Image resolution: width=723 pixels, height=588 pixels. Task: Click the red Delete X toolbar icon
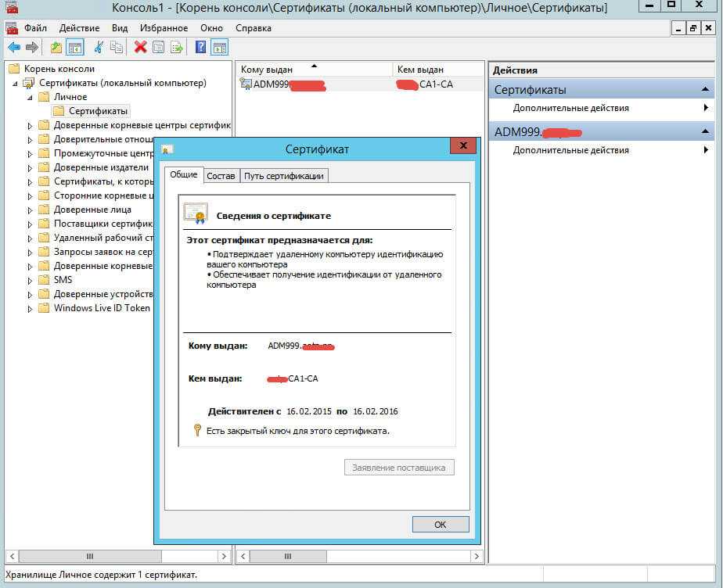pos(141,47)
